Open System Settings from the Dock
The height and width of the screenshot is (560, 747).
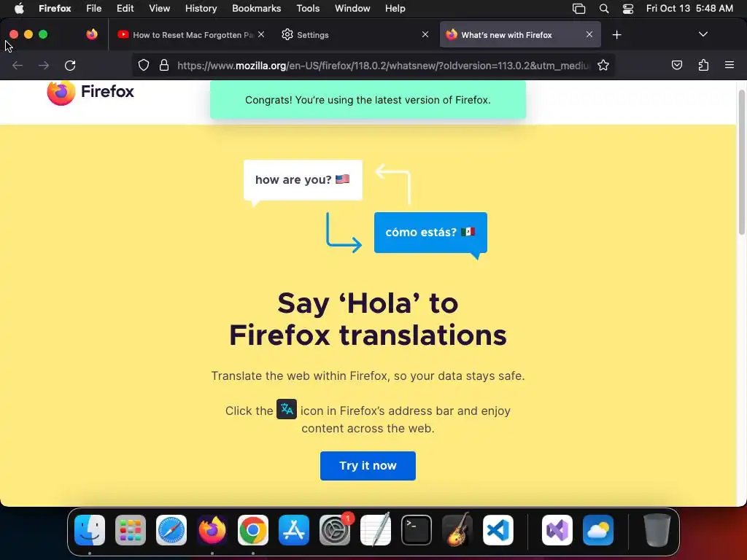tap(335, 530)
